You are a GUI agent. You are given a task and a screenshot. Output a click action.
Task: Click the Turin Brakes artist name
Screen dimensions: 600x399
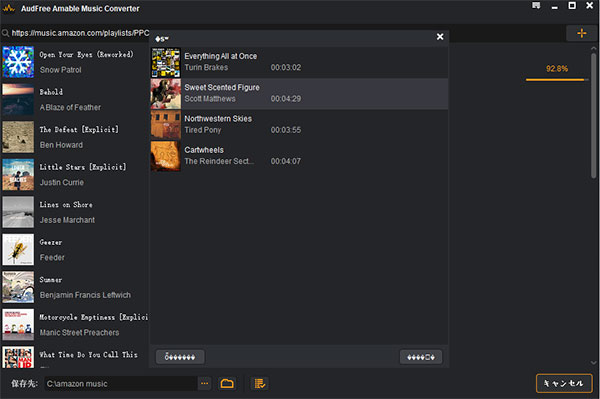point(206,67)
